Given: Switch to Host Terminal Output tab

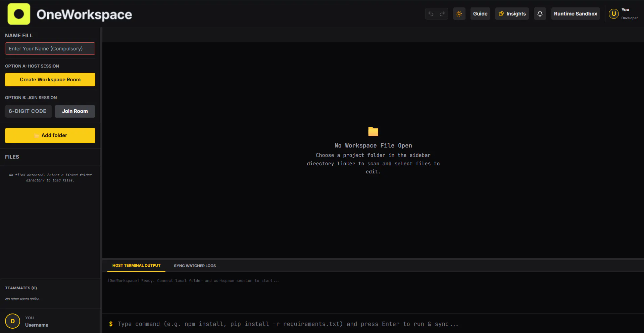Looking at the screenshot, I should [136, 265].
